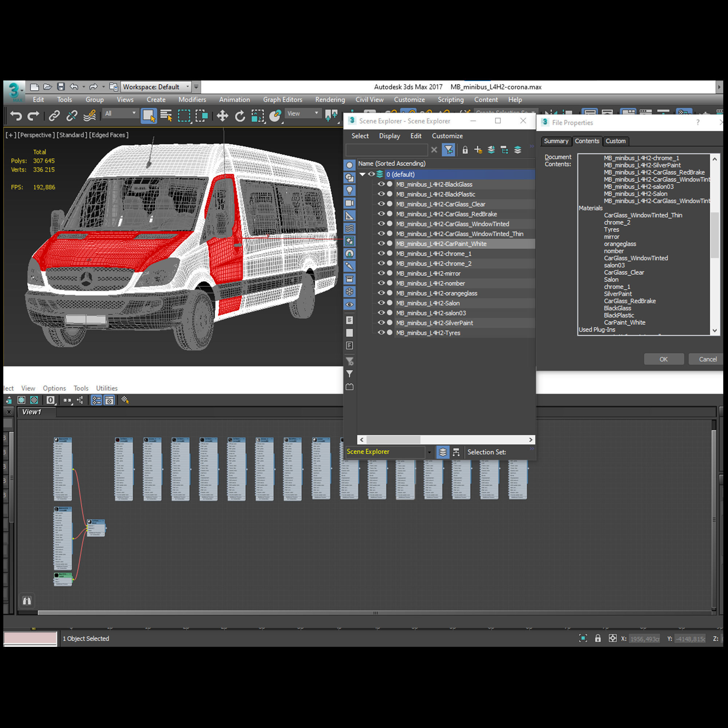Toggle Display Shapes filter in Scene Explorer
Image resolution: width=728 pixels, height=728 pixels.
tap(350, 178)
